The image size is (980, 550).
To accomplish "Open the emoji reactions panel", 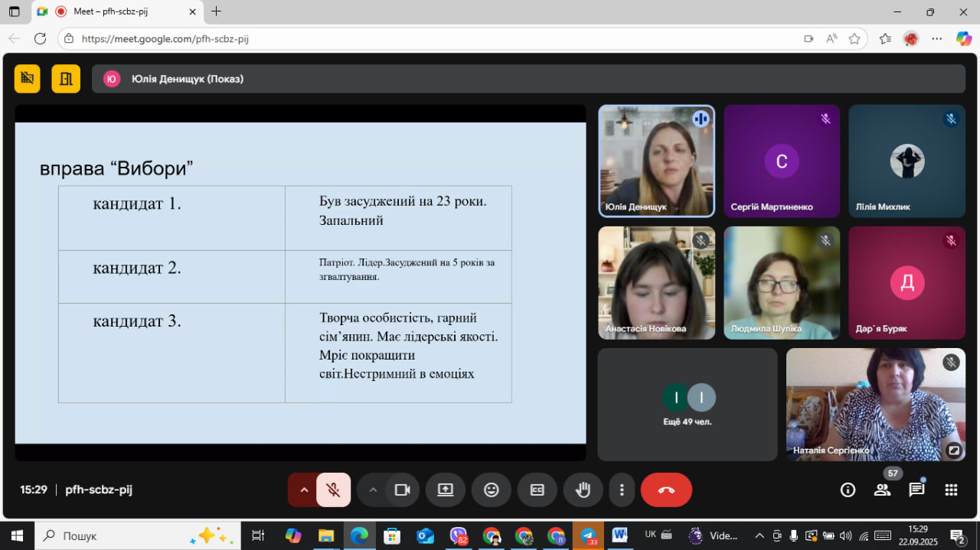I will point(491,490).
